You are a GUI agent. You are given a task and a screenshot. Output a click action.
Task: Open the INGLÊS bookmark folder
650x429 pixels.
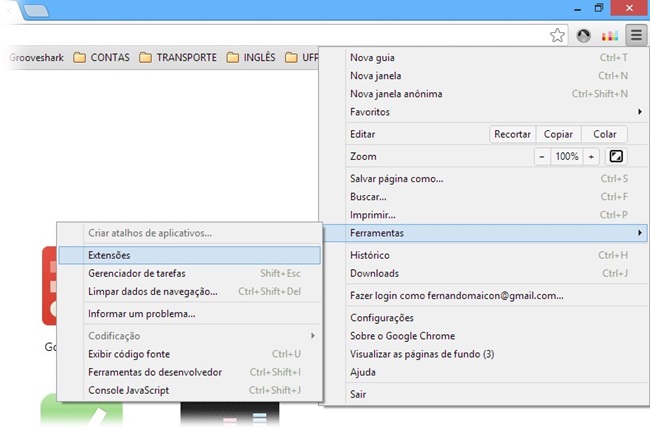coord(251,57)
